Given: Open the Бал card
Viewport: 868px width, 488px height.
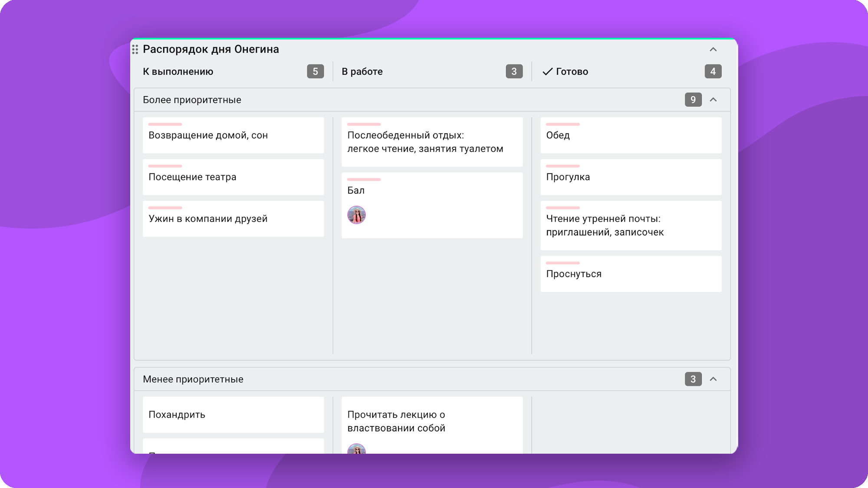Looking at the screenshot, I should (432, 205).
